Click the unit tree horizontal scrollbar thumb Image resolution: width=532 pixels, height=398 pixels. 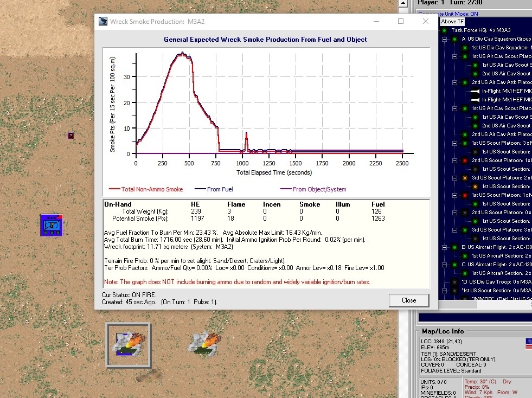click(x=458, y=305)
